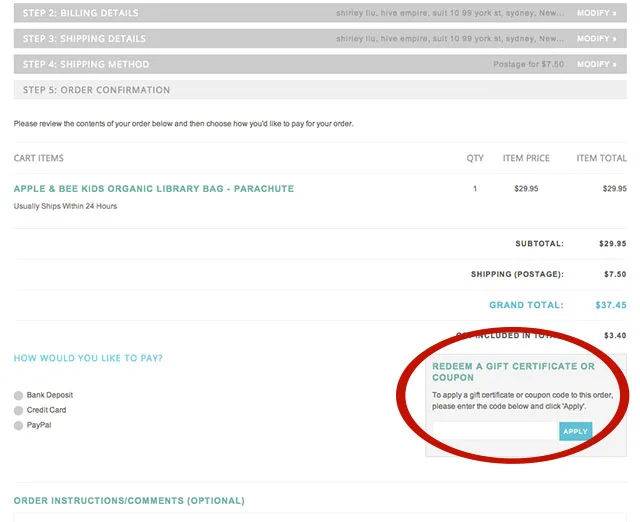Click billing address summary in Step 2 bar

coord(450,13)
